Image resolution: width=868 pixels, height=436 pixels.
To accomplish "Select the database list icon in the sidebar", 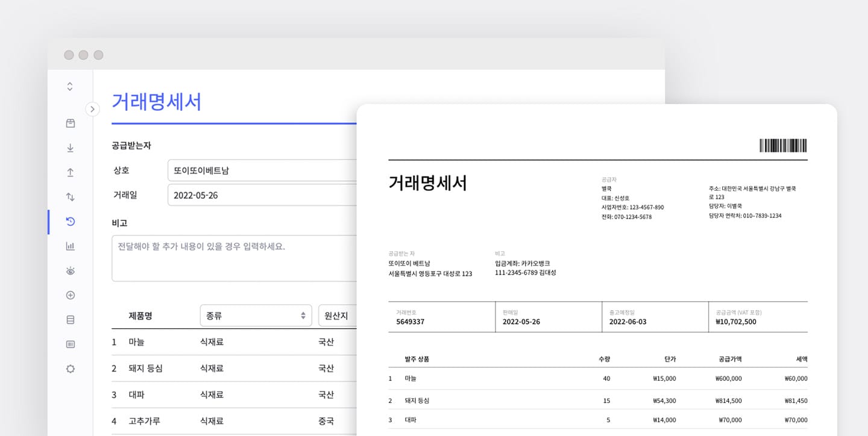I will tap(70, 319).
